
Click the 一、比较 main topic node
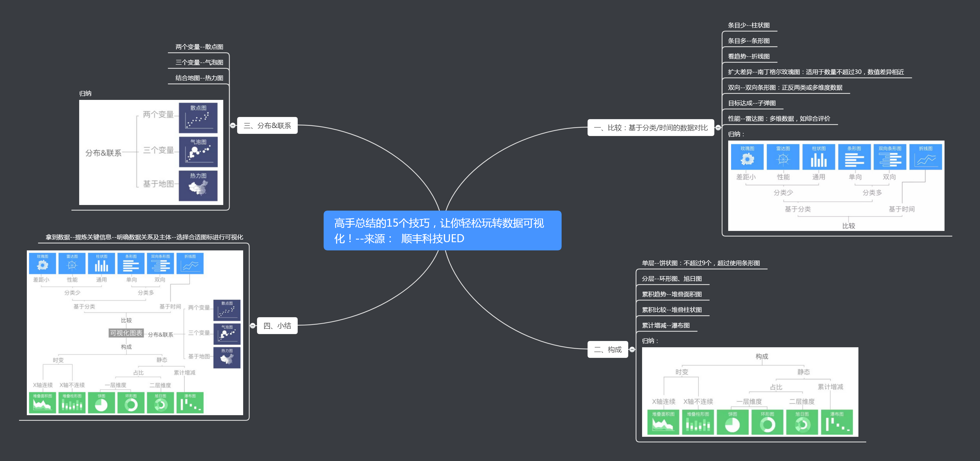point(651,128)
